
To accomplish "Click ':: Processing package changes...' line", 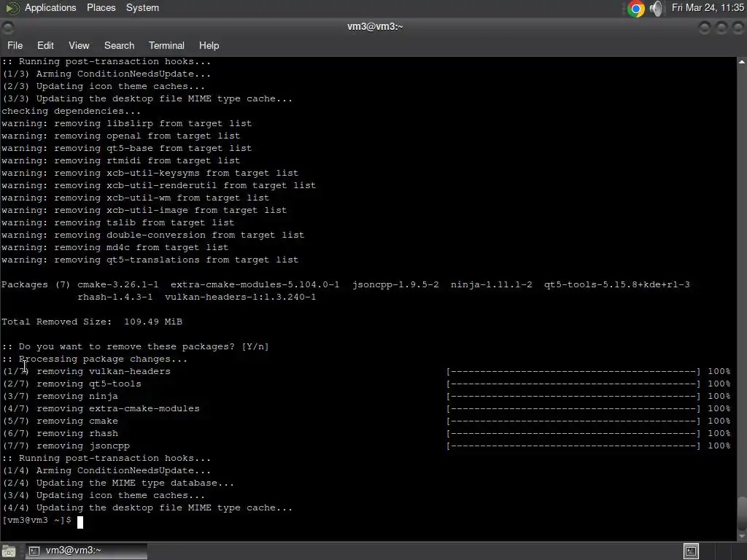I will click(x=94, y=359).
